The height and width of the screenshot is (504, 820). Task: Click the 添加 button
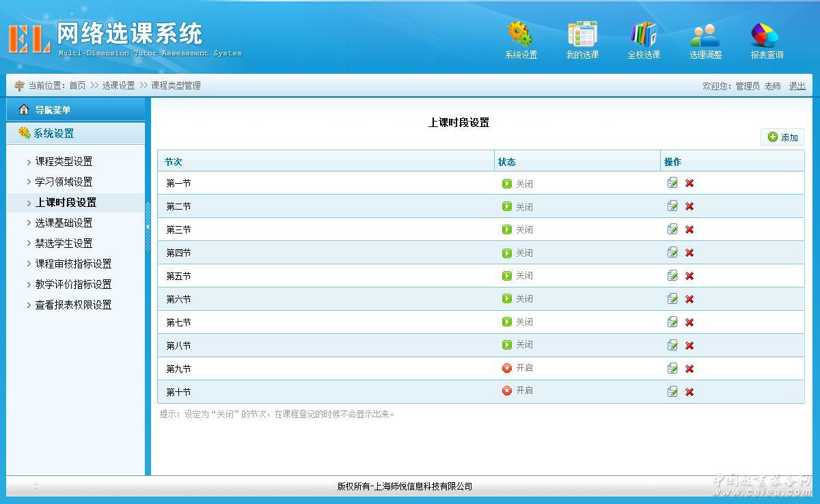782,137
